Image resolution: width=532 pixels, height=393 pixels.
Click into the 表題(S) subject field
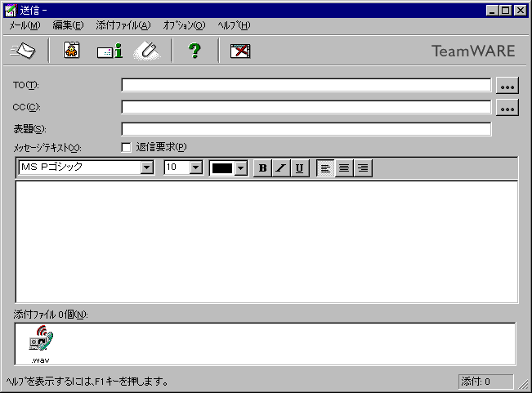[x=306, y=129]
